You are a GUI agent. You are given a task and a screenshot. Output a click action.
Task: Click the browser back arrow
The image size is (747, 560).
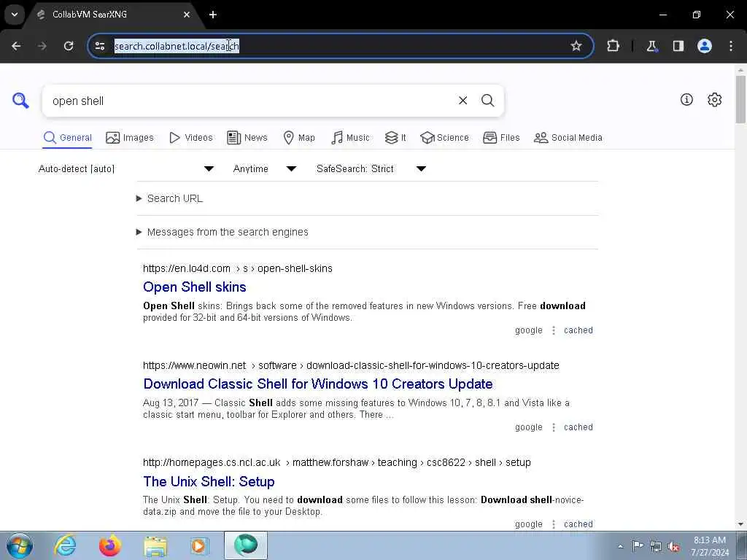pyautogui.click(x=16, y=46)
